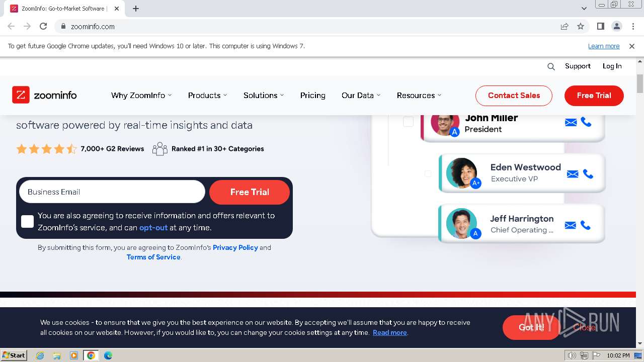
Task: Bookmark this page with the star icon
Action: [581, 26]
